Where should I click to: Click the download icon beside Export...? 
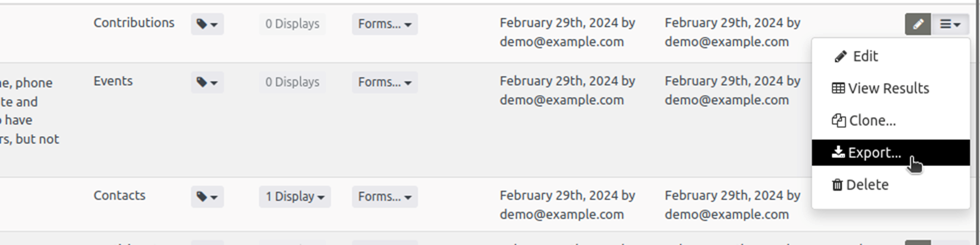point(838,152)
